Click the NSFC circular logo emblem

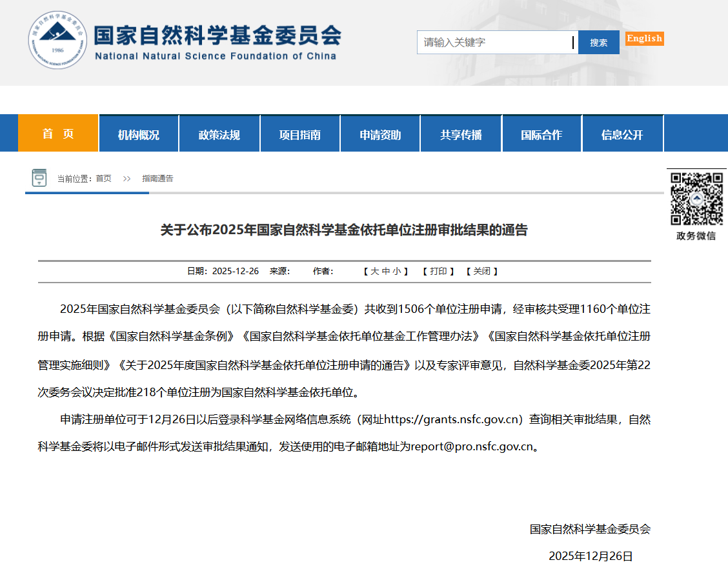coord(57,41)
